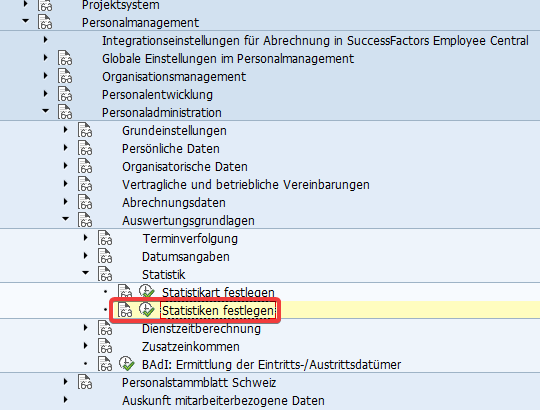This screenshot has width=540, height=410.
Task: Select the Zusatzeinkommen label
Action: click(190, 346)
